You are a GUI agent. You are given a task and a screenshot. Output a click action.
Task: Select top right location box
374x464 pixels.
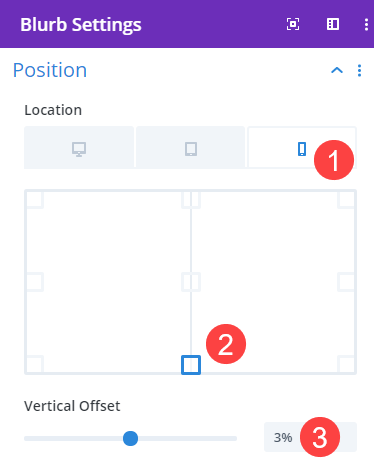point(347,199)
